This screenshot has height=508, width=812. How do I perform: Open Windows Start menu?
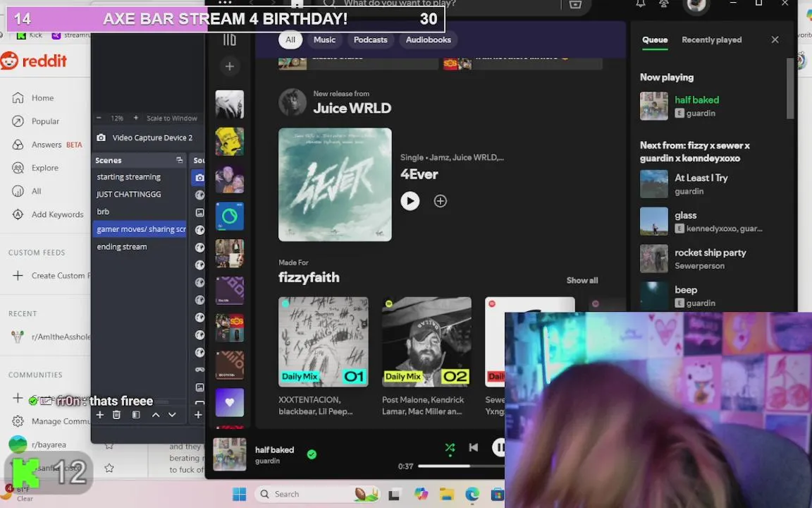(239, 494)
